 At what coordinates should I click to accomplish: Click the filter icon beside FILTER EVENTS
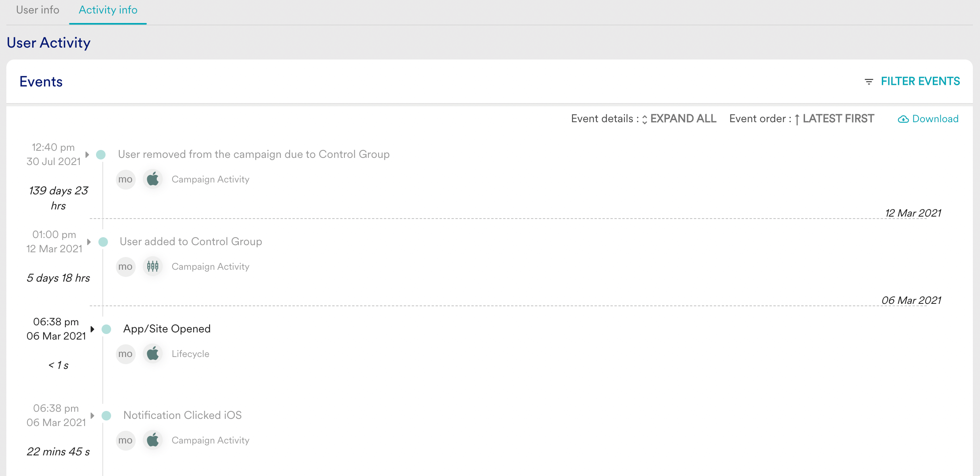tap(869, 82)
